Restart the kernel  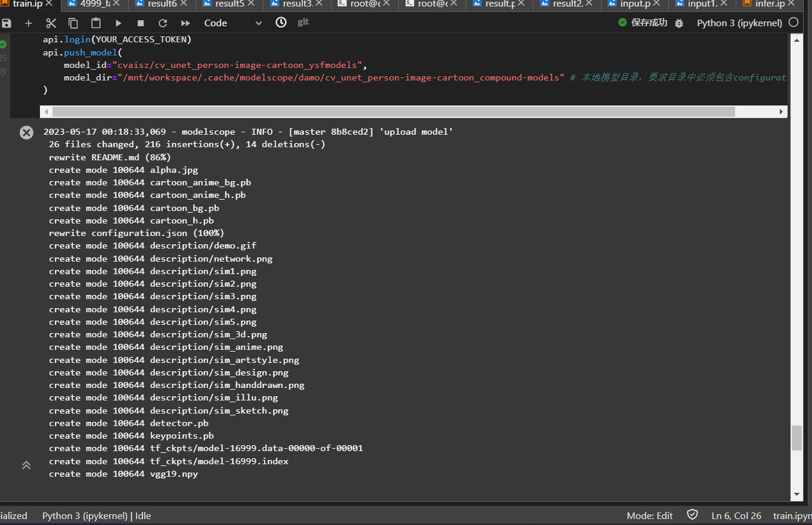163,23
